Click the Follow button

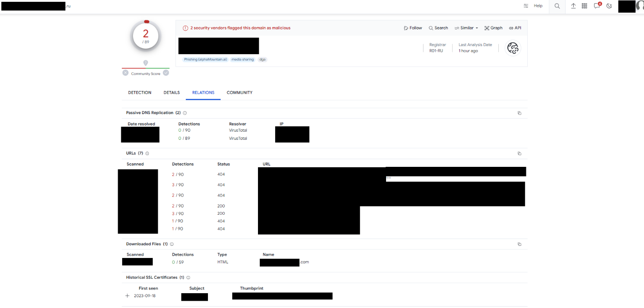point(413,28)
